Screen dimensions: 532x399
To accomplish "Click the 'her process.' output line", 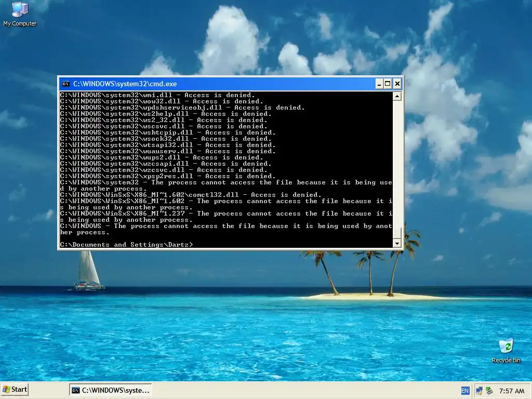I will pyautogui.click(x=85, y=232).
